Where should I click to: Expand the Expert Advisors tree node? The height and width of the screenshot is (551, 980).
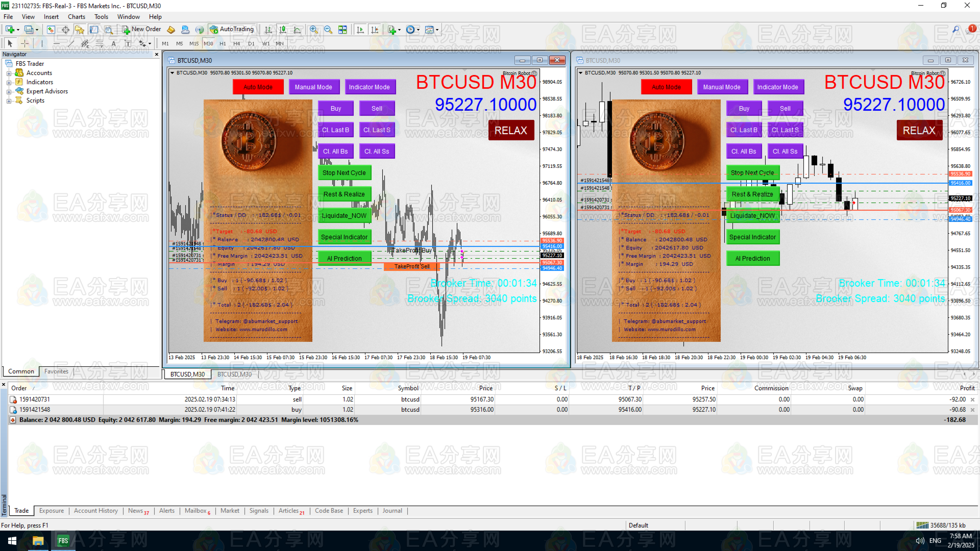[9, 91]
